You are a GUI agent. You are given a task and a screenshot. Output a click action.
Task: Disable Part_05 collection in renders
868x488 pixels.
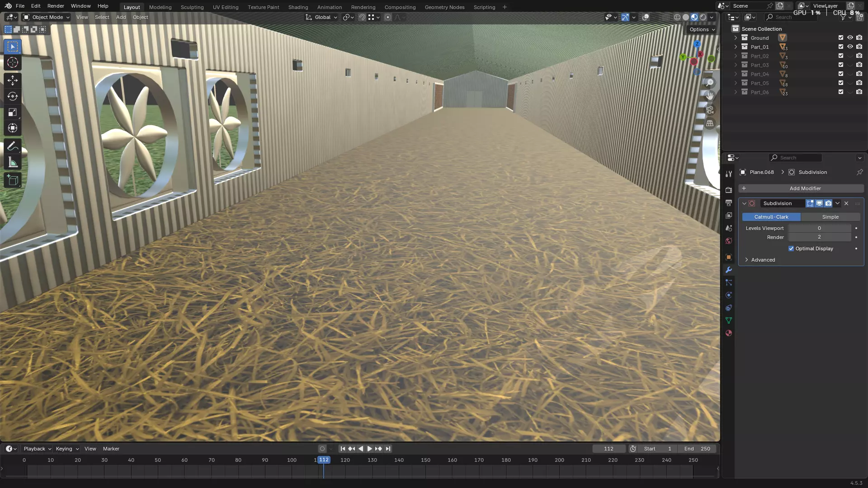pyautogui.click(x=859, y=83)
